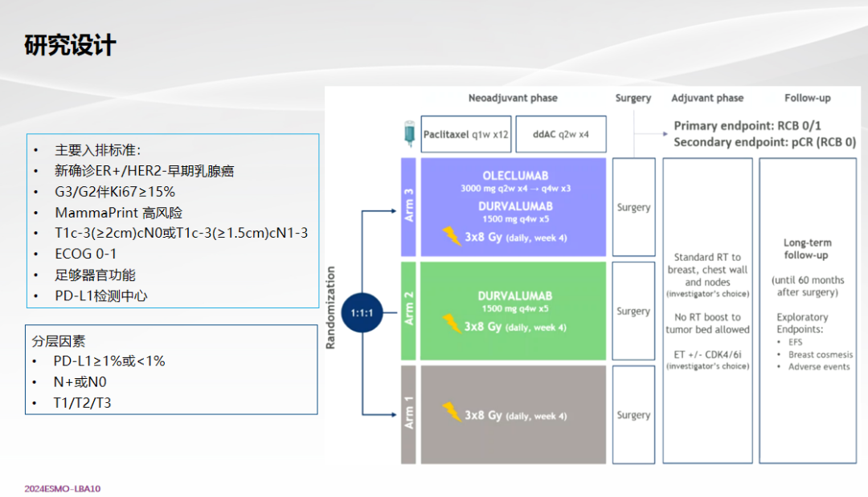This screenshot has height=497, width=868.
Task: Click the Surgery box in Arm 1 row
Action: (x=633, y=415)
